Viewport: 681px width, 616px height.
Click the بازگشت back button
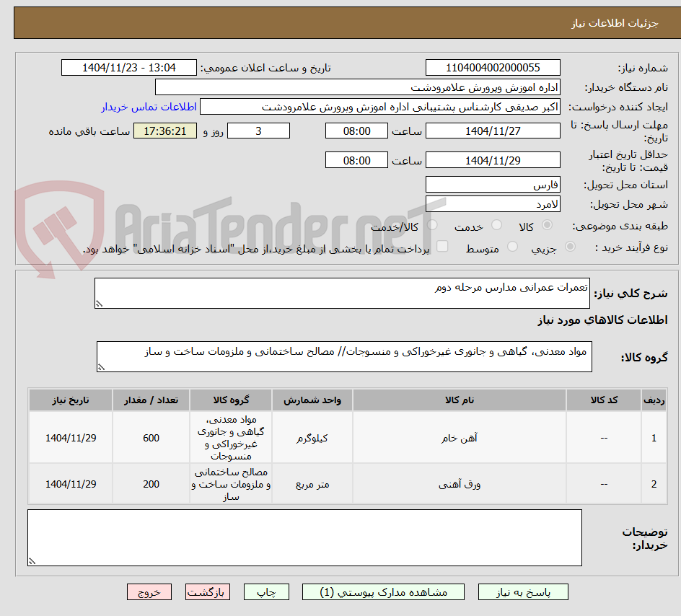coord(208,592)
